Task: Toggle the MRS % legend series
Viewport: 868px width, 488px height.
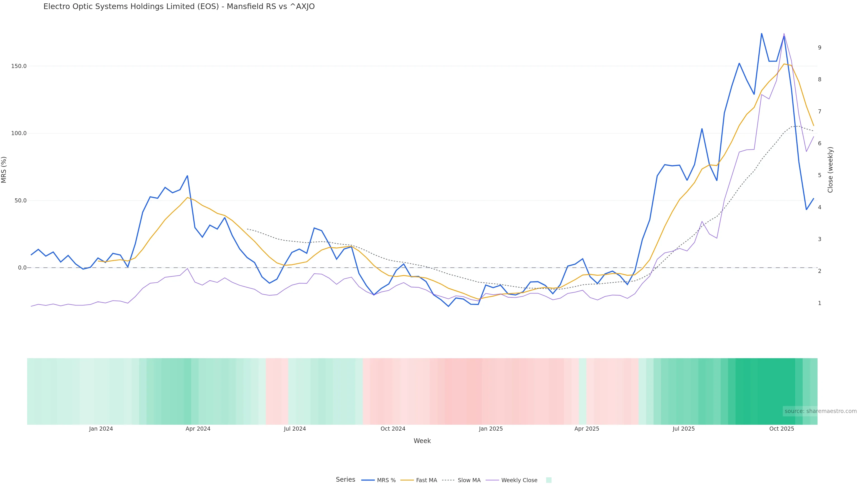Action: pyautogui.click(x=386, y=480)
